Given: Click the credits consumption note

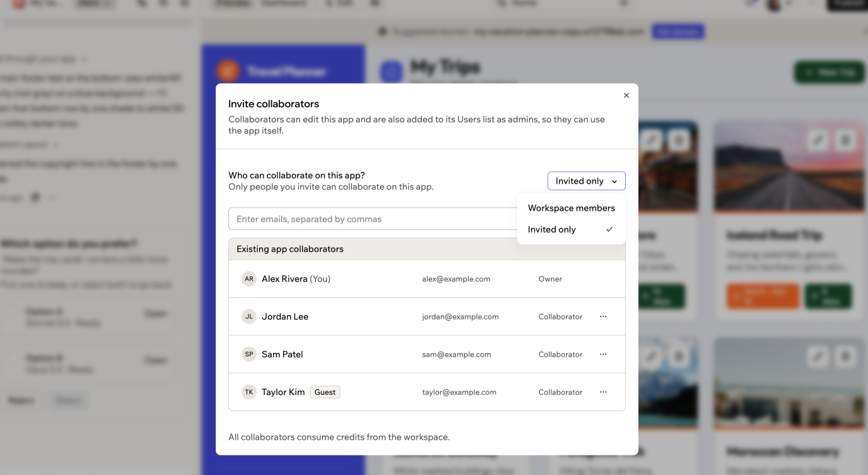Looking at the screenshot, I should (x=339, y=437).
